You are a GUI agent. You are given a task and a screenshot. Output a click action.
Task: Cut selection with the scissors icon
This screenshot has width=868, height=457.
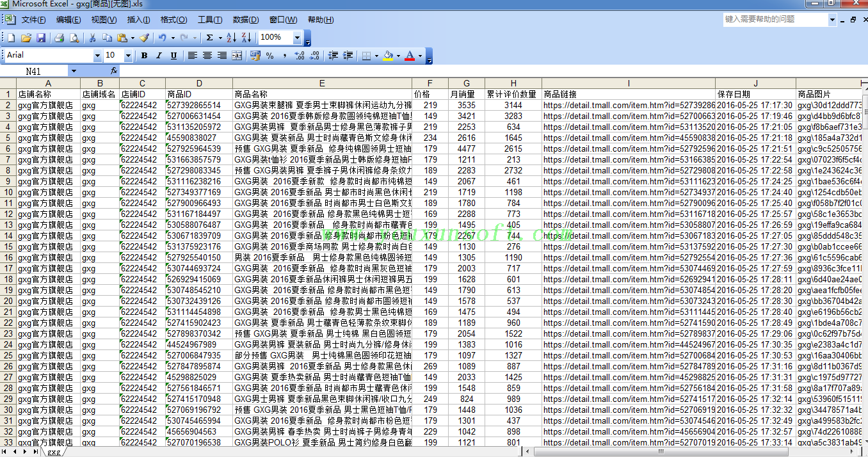tap(92, 38)
